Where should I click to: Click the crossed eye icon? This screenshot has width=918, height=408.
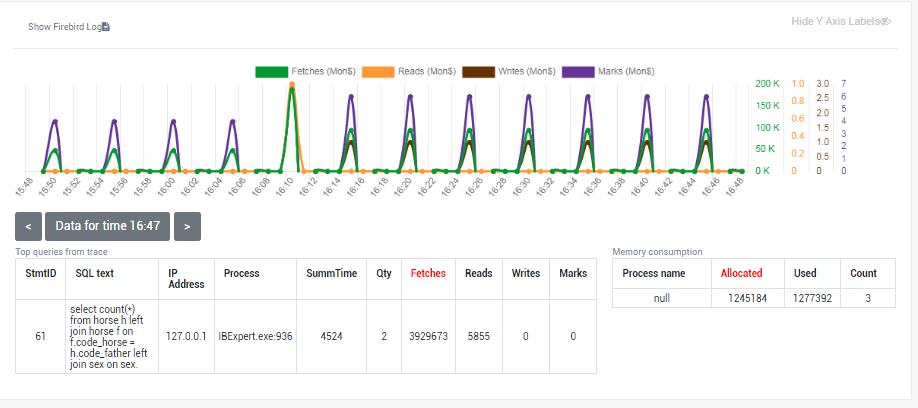(886, 22)
